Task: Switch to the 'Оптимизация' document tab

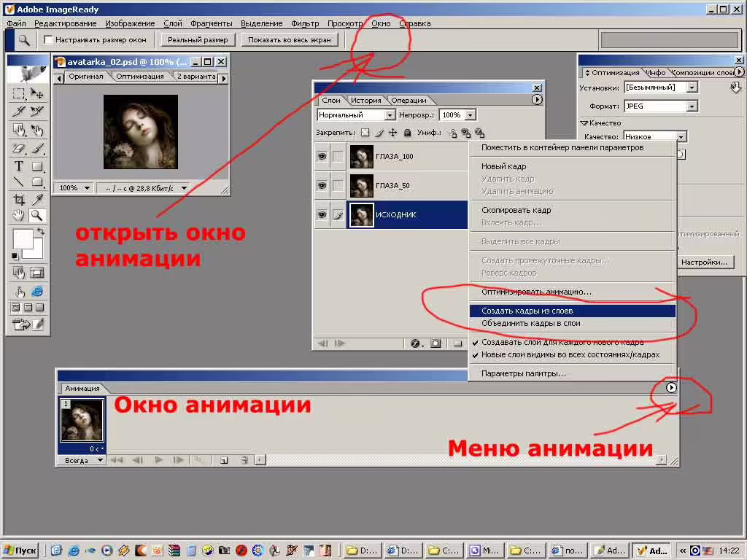Action: (x=140, y=76)
